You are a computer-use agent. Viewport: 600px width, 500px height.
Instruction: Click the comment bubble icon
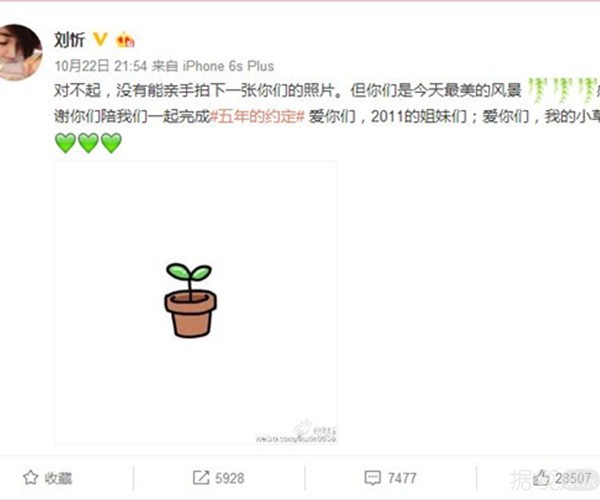tap(372, 478)
